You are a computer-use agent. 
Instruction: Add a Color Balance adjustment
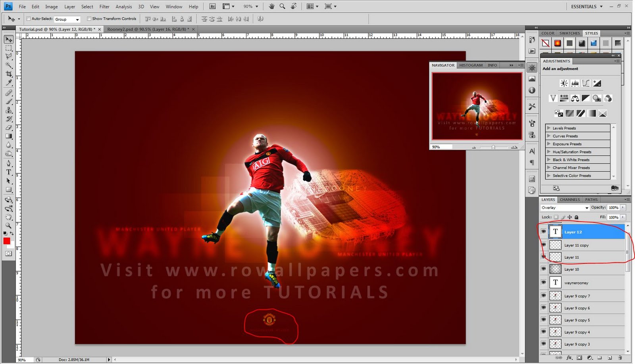pyautogui.click(x=575, y=98)
